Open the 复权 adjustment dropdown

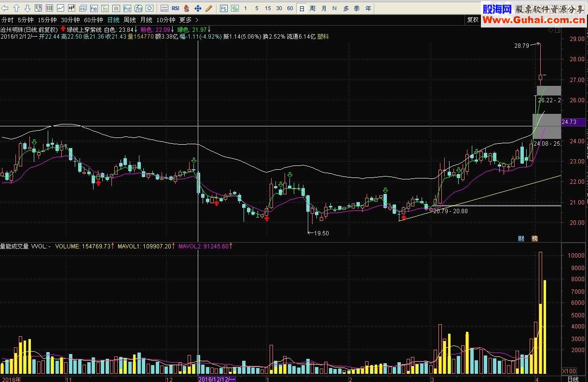(x=473, y=20)
